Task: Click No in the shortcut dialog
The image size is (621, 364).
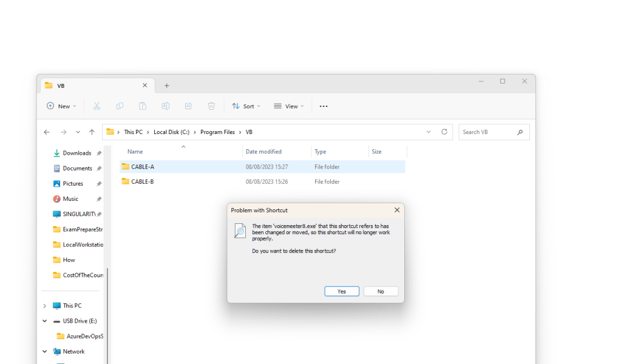Action: coord(381,291)
